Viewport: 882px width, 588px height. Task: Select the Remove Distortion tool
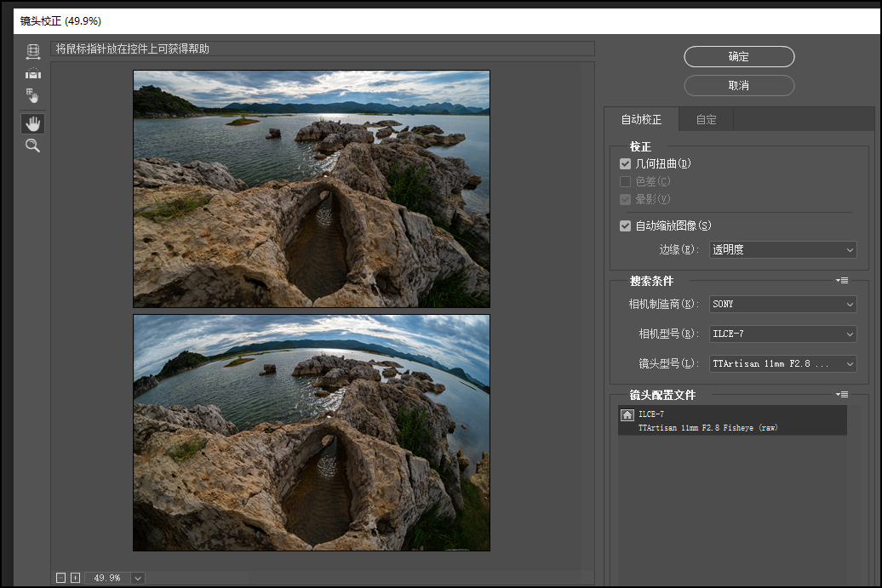(x=33, y=51)
